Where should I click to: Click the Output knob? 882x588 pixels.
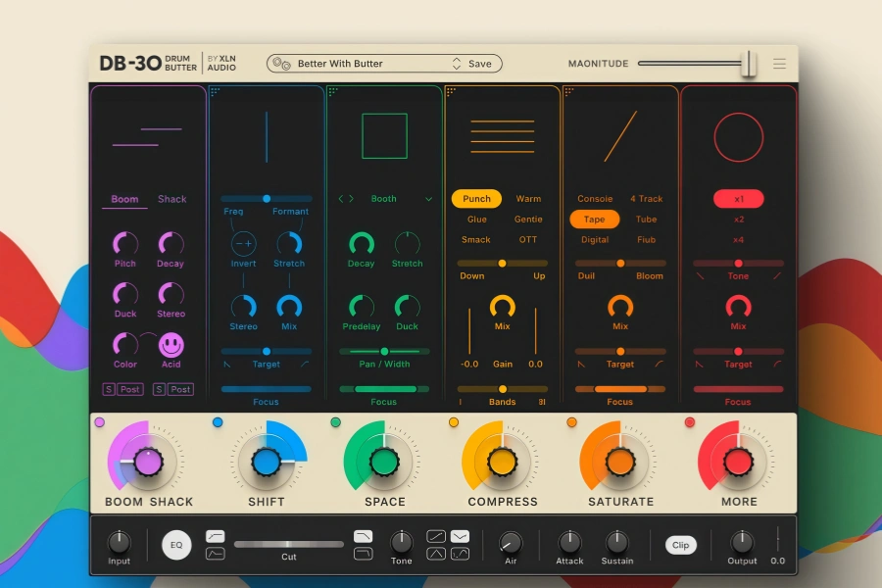(742, 542)
